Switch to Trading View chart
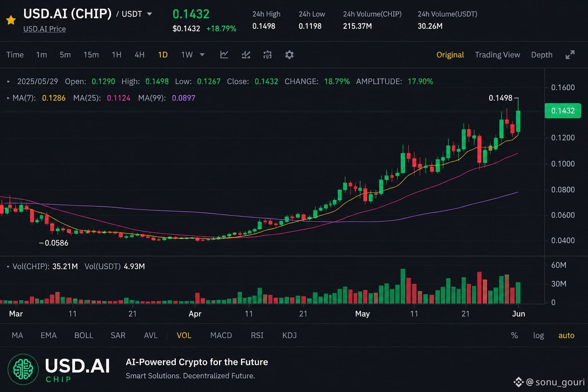Image resolution: width=588 pixels, height=392 pixels. coord(497,55)
